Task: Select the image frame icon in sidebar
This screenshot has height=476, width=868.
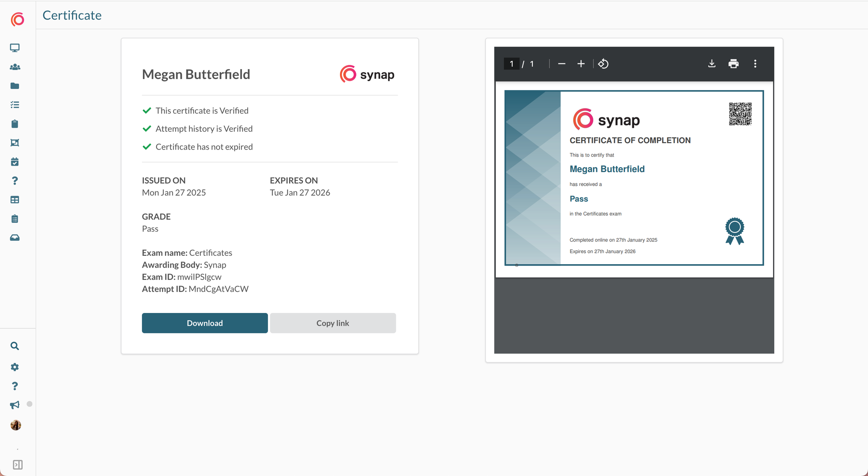Action: (15, 143)
